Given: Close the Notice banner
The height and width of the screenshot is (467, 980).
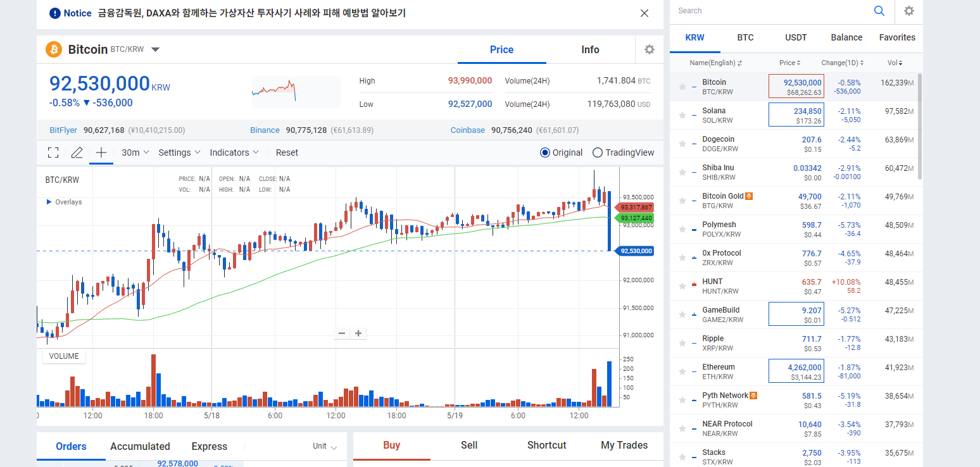Looking at the screenshot, I should click(644, 13).
